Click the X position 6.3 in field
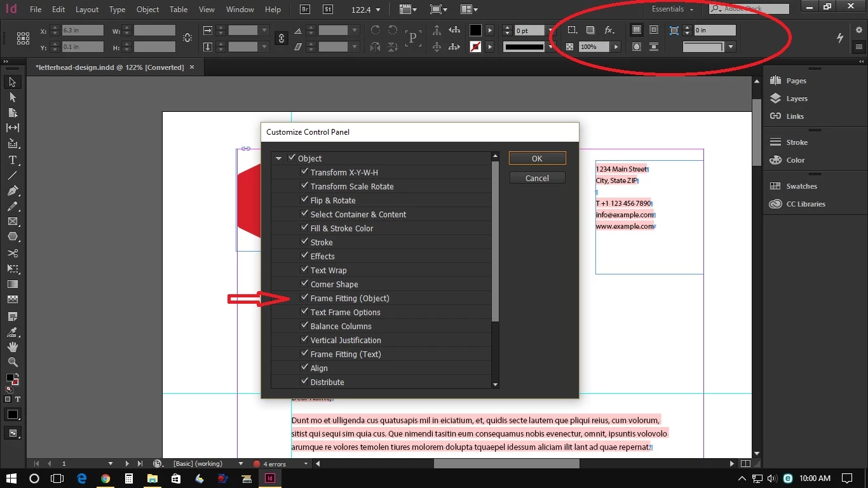The height and width of the screenshot is (488, 868). click(x=83, y=30)
